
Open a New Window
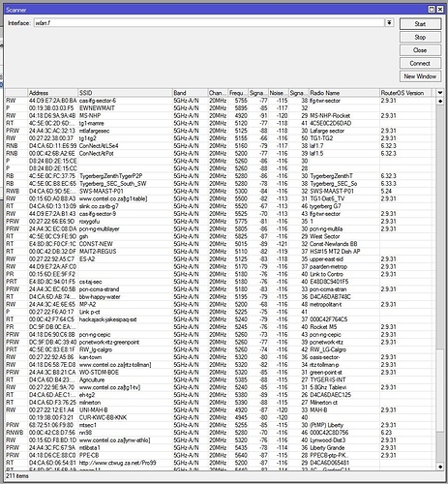(x=420, y=76)
